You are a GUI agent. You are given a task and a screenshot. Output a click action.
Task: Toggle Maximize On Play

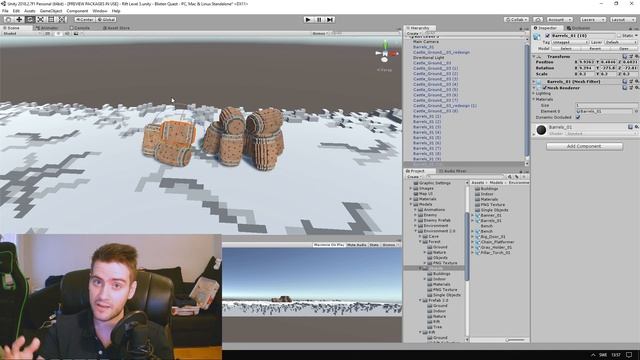(329, 244)
